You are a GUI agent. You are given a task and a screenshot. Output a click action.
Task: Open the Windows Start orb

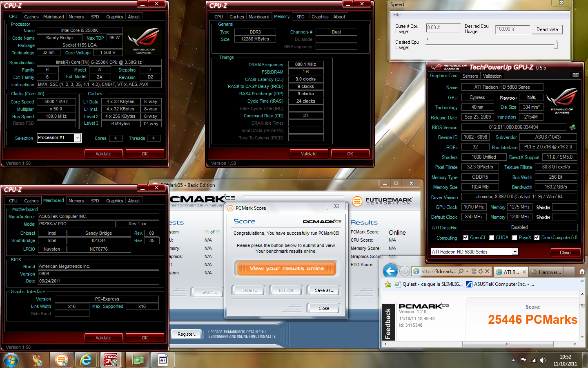coord(11,360)
